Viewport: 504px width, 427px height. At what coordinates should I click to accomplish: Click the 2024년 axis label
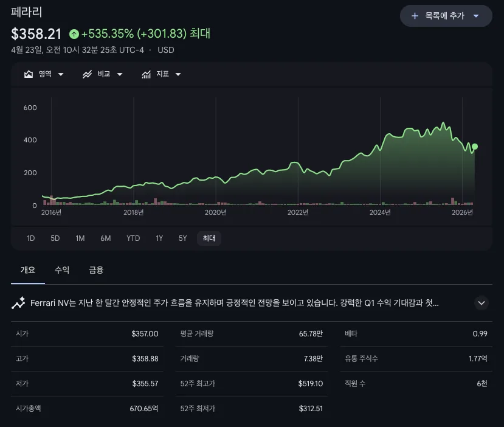pyautogui.click(x=380, y=212)
